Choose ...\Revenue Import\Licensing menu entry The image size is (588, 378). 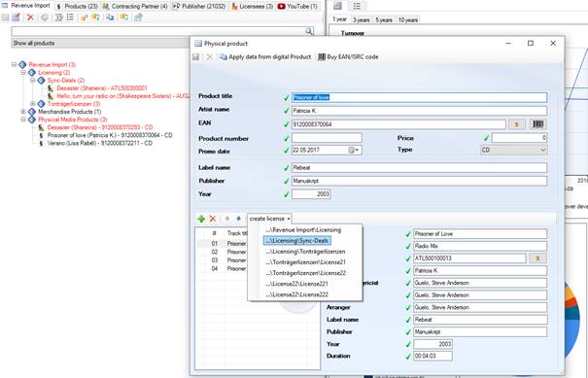point(303,230)
